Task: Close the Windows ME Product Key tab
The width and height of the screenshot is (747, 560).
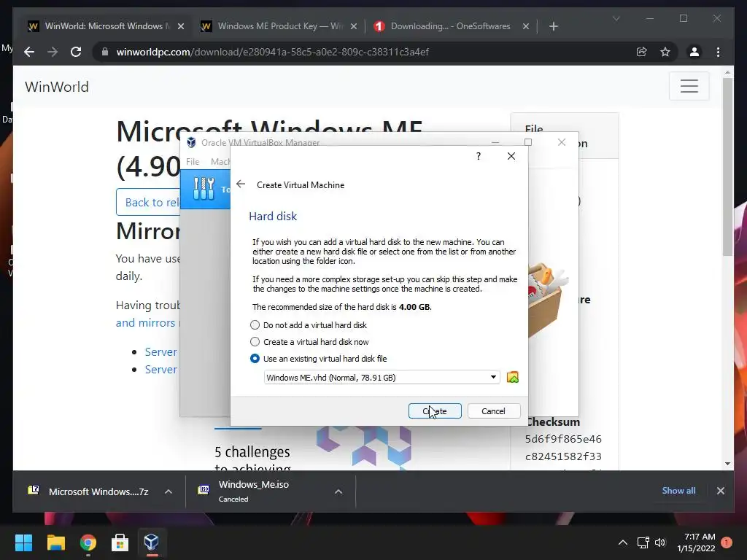Action: point(354,26)
